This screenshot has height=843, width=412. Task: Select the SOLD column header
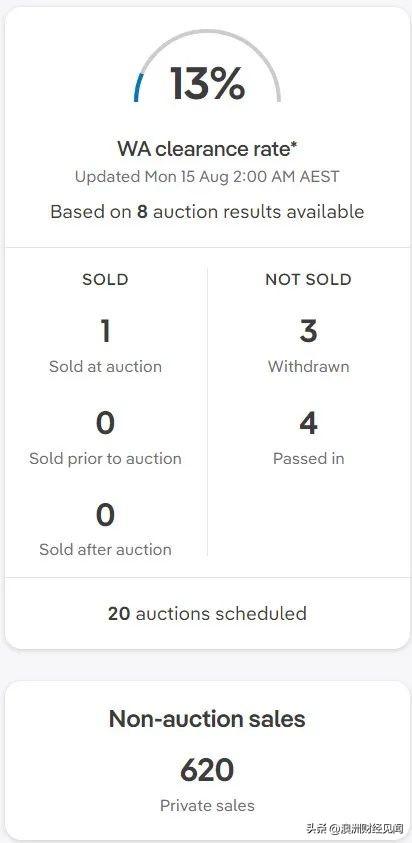coord(105,280)
